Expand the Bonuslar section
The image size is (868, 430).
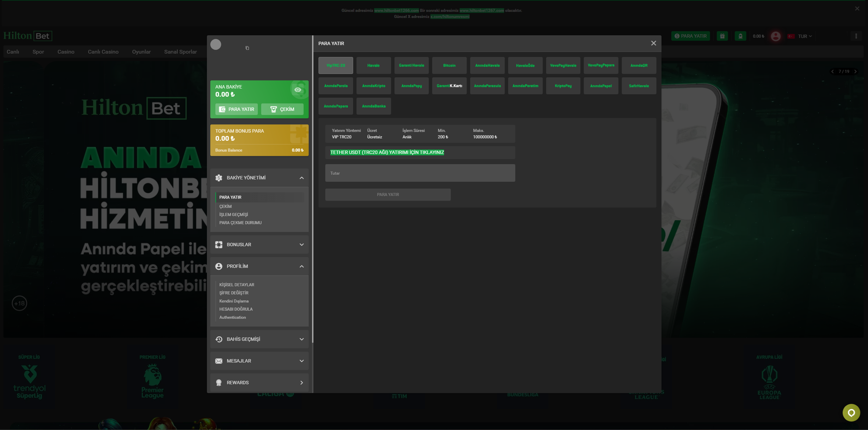click(302, 245)
